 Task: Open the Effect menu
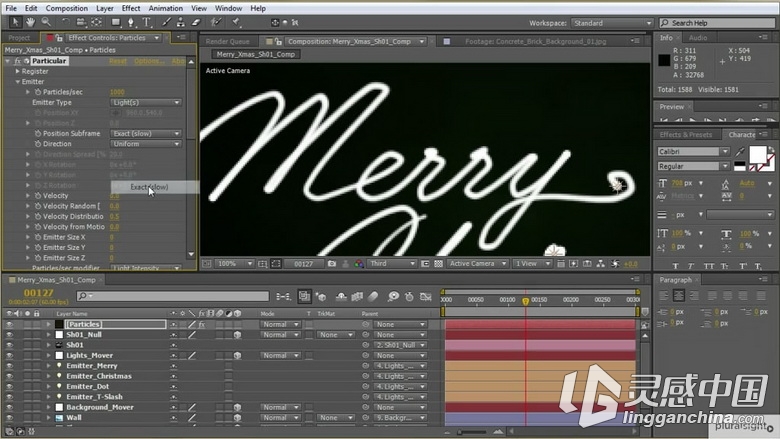pos(130,8)
